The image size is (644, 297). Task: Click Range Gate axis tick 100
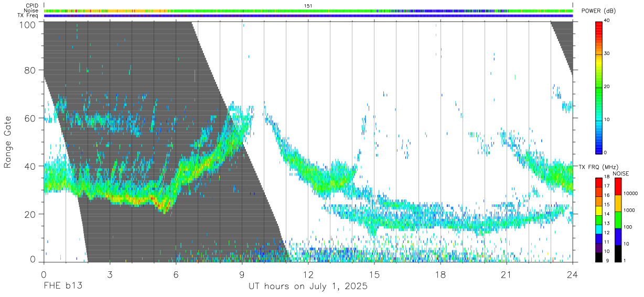(x=27, y=24)
